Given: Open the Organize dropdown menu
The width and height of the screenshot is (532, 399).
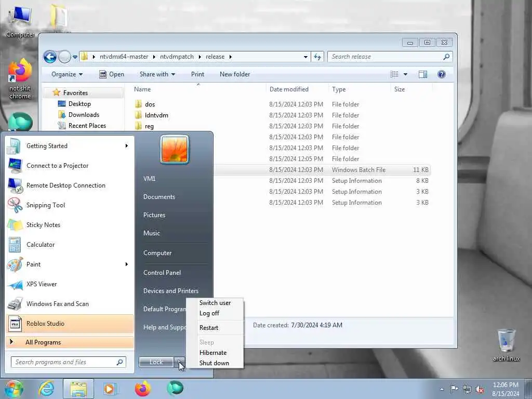Looking at the screenshot, I should (x=67, y=74).
